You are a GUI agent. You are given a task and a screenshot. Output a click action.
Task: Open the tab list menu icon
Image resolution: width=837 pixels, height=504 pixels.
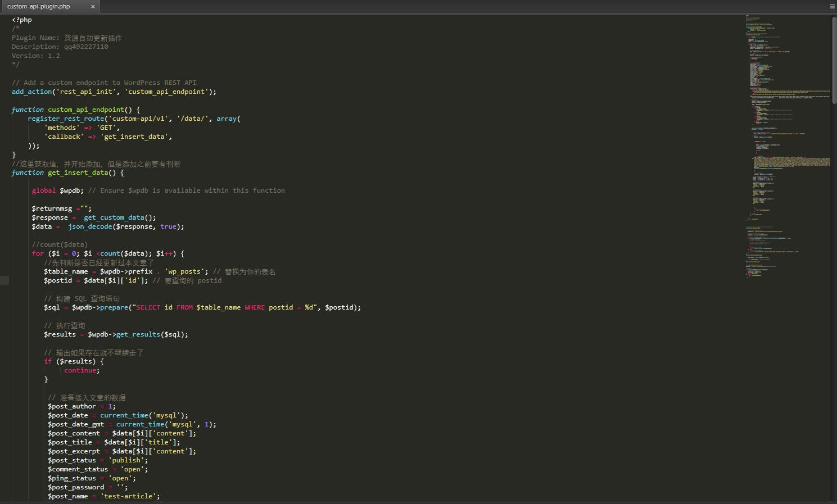pos(832,6)
